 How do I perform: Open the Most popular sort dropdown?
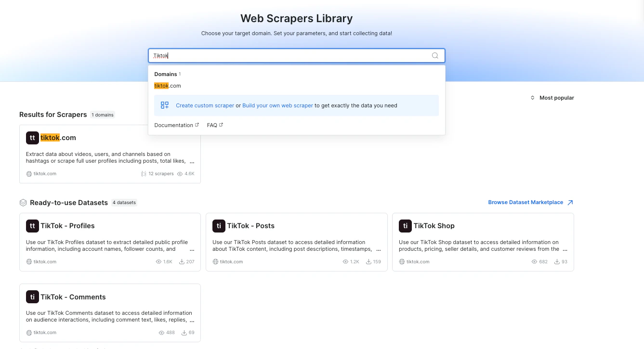(552, 98)
